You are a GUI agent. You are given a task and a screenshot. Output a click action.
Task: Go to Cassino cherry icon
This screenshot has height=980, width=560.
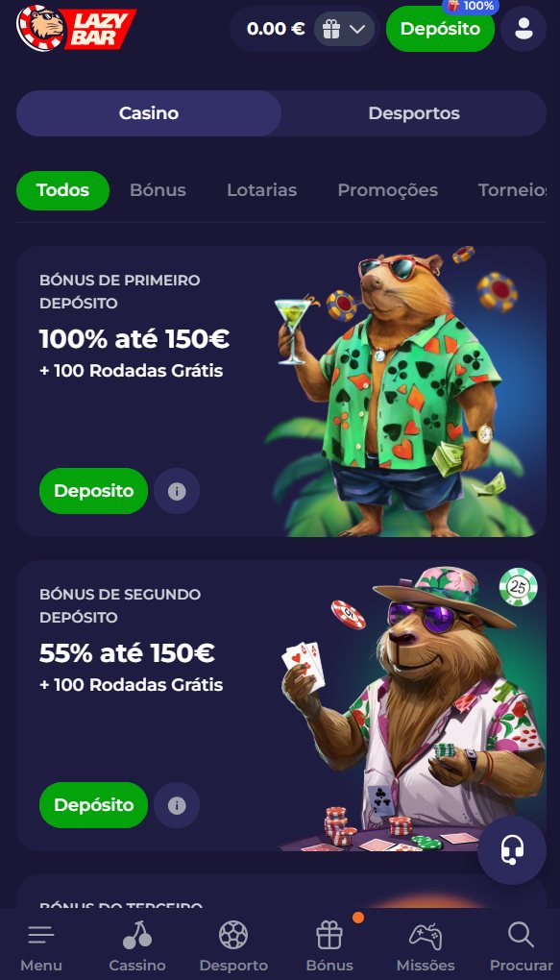pos(136,936)
